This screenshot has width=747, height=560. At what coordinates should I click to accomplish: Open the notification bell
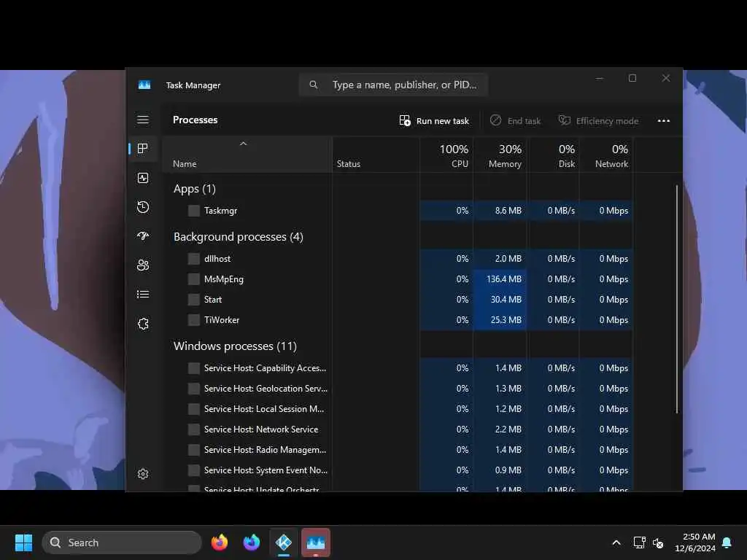[x=727, y=542]
